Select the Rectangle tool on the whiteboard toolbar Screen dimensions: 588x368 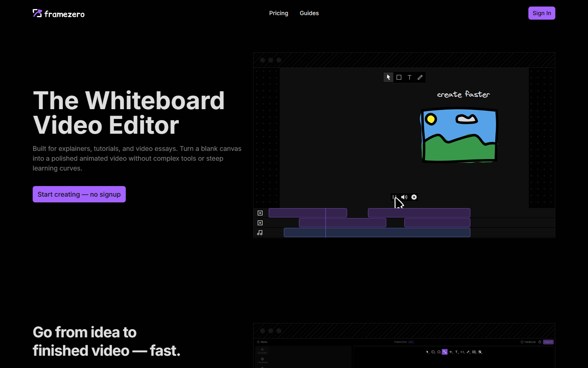click(x=399, y=77)
